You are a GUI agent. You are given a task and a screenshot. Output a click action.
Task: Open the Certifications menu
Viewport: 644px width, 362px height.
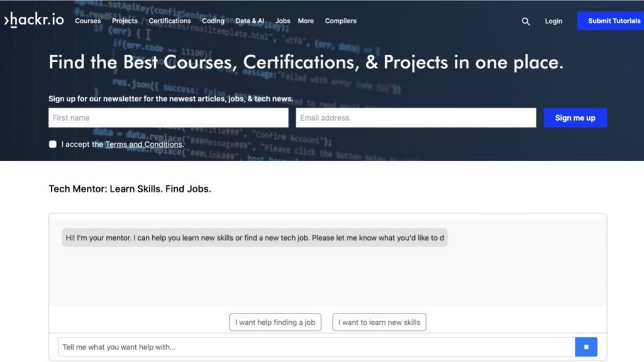pyautogui.click(x=170, y=21)
